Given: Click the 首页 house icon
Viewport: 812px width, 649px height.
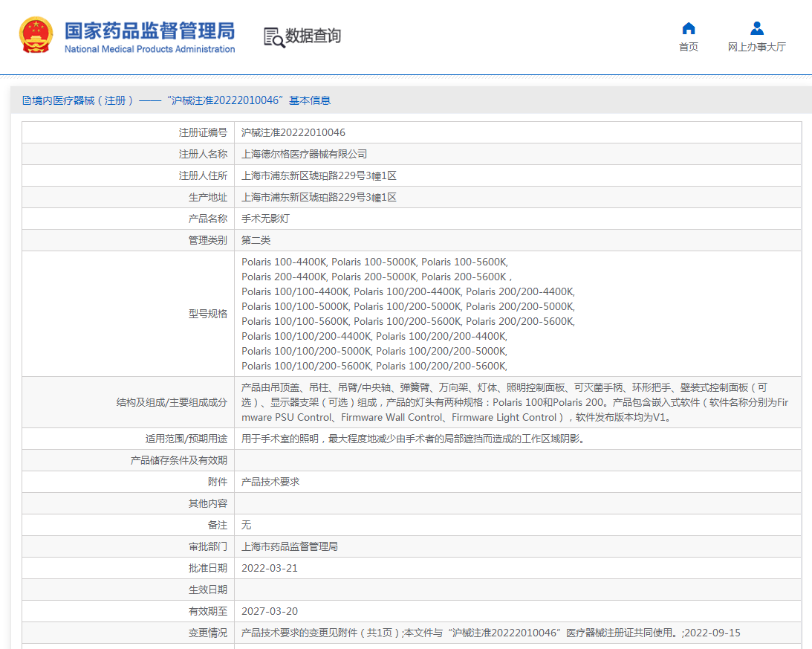Looking at the screenshot, I should click(x=688, y=28).
